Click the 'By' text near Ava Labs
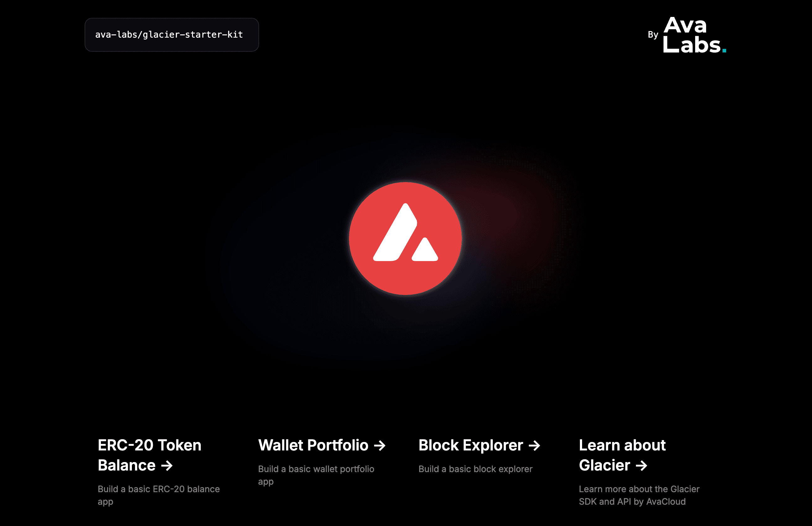The height and width of the screenshot is (526, 812). (653, 34)
